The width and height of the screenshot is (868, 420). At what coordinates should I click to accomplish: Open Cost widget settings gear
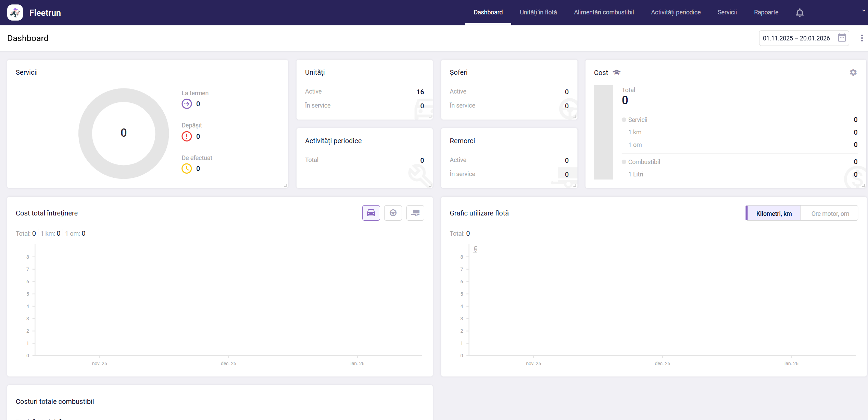tap(853, 72)
